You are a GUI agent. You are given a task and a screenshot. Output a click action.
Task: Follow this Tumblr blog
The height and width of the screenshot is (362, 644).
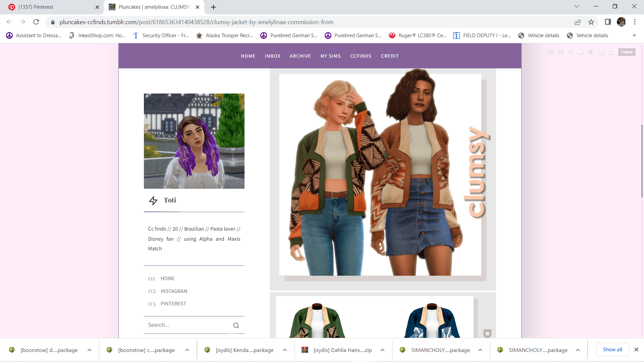[x=627, y=52]
